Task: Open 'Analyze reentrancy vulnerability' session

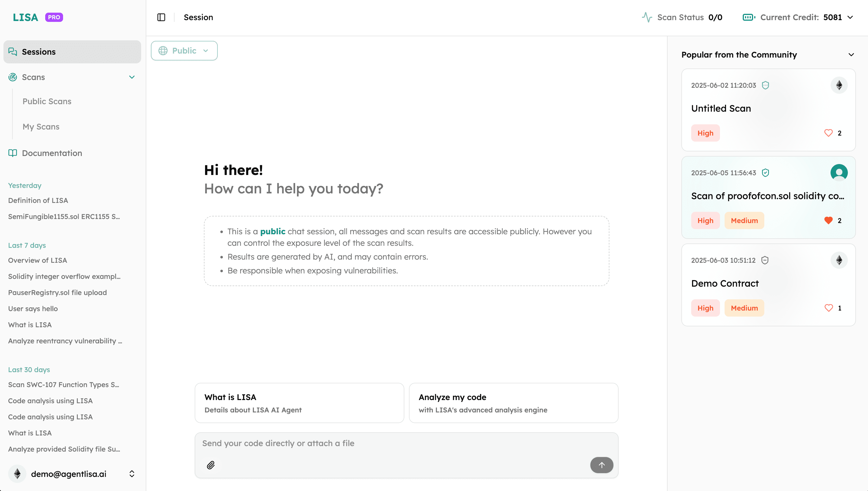Action: [x=65, y=341]
